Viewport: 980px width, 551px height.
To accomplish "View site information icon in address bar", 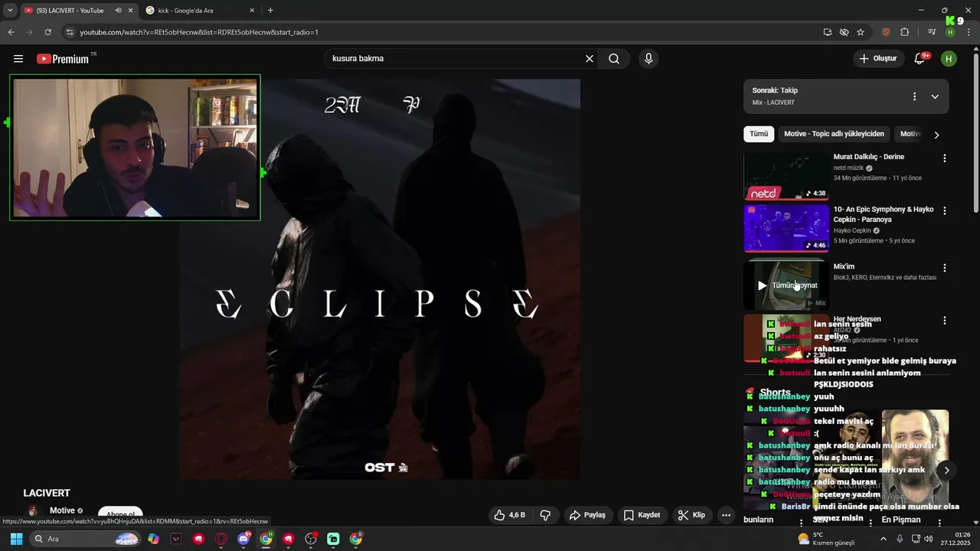I will (x=70, y=32).
